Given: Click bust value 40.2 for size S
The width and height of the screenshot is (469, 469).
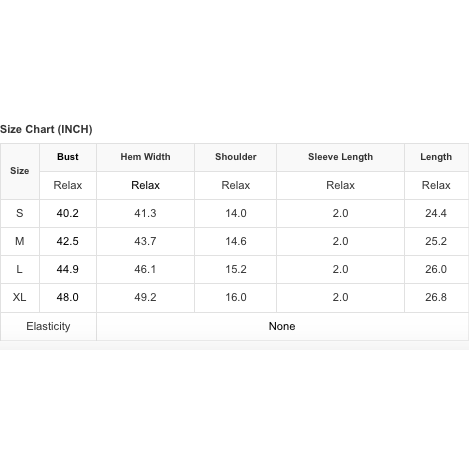Looking at the screenshot, I should tap(68, 213).
